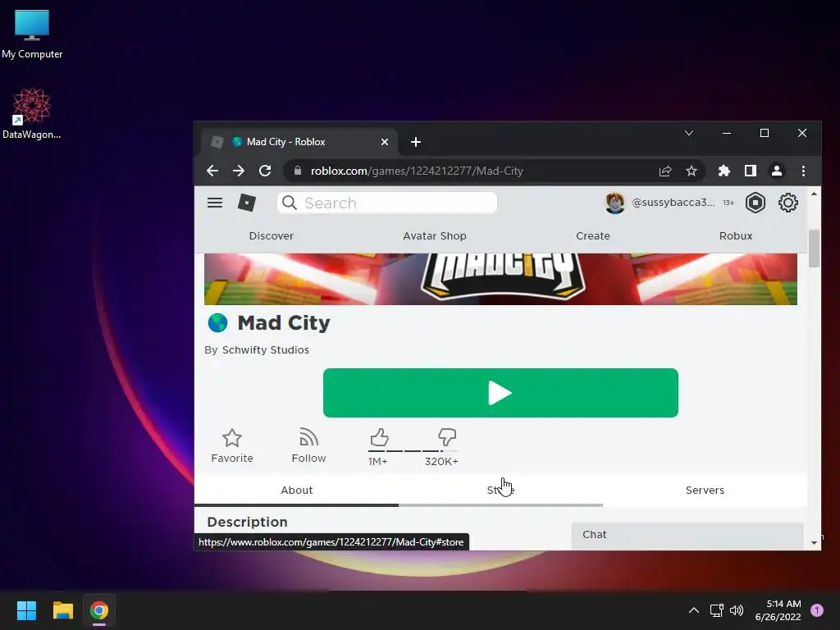Open the Avatar Shop menu item
840x630 pixels.
pyautogui.click(x=435, y=235)
